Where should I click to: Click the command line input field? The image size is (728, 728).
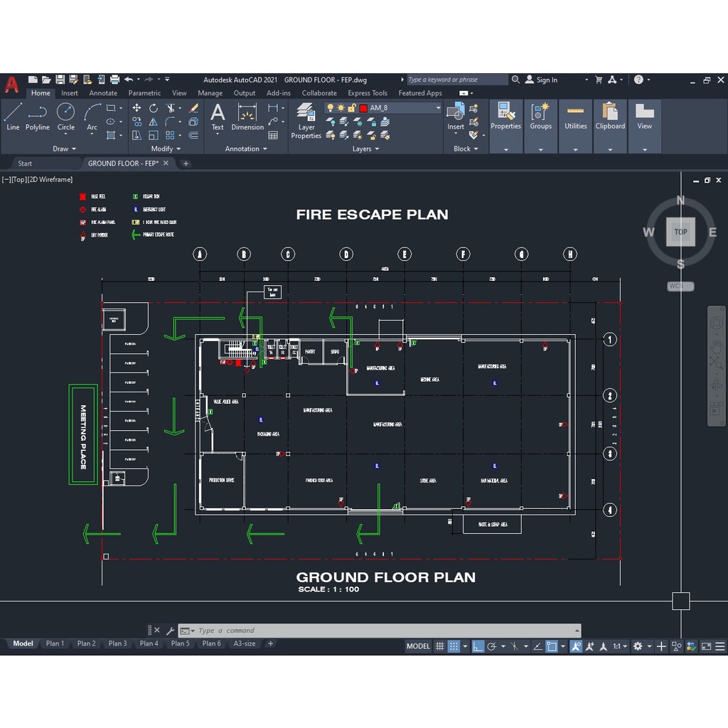[x=384, y=631]
